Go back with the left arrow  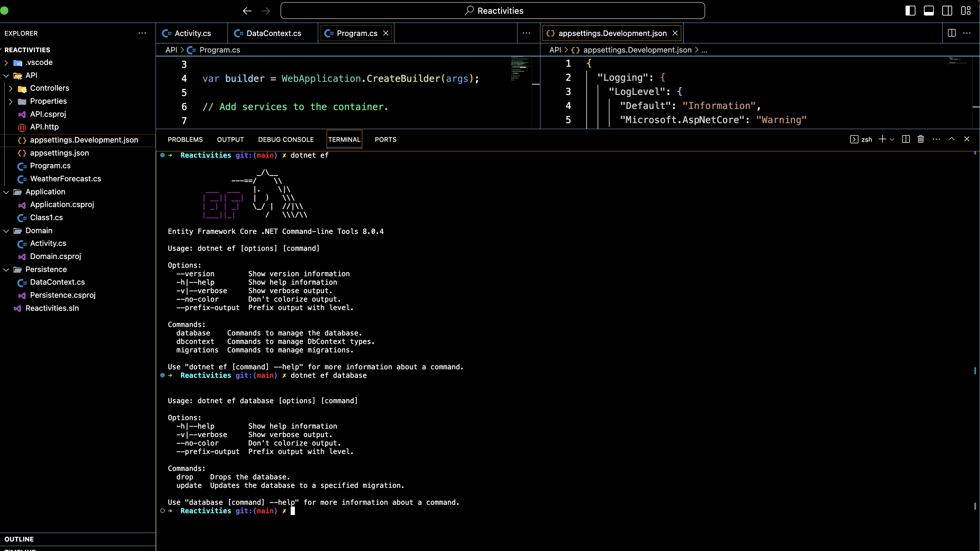point(247,11)
